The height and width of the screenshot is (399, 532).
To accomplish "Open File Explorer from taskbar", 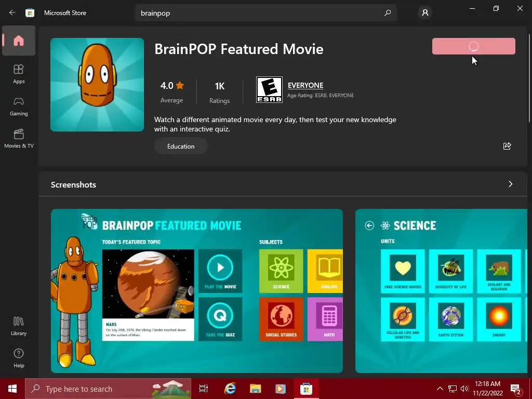I will pyautogui.click(x=255, y=389).
